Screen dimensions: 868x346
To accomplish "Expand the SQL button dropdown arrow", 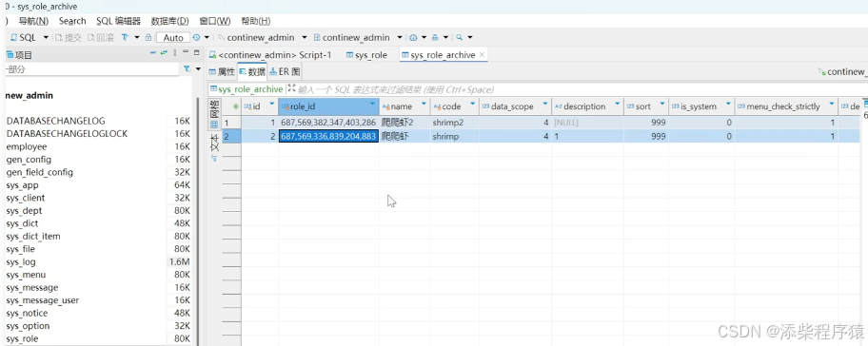I will click(45, 38).
